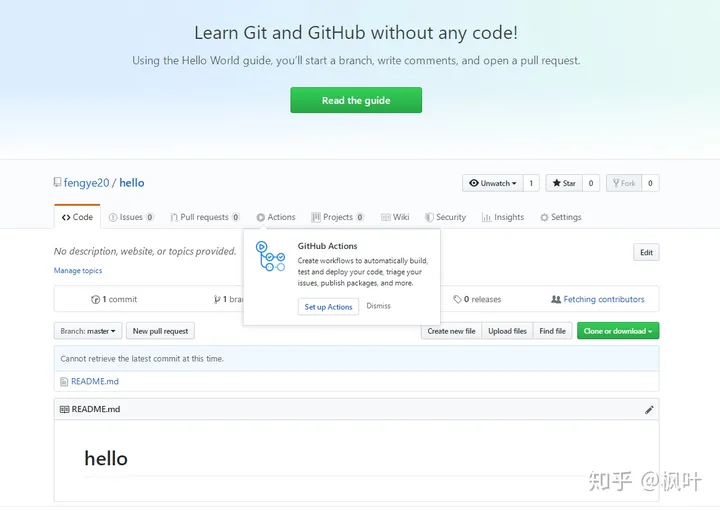Switch to the Actions tab
The image size is (720, 511).
276,217
